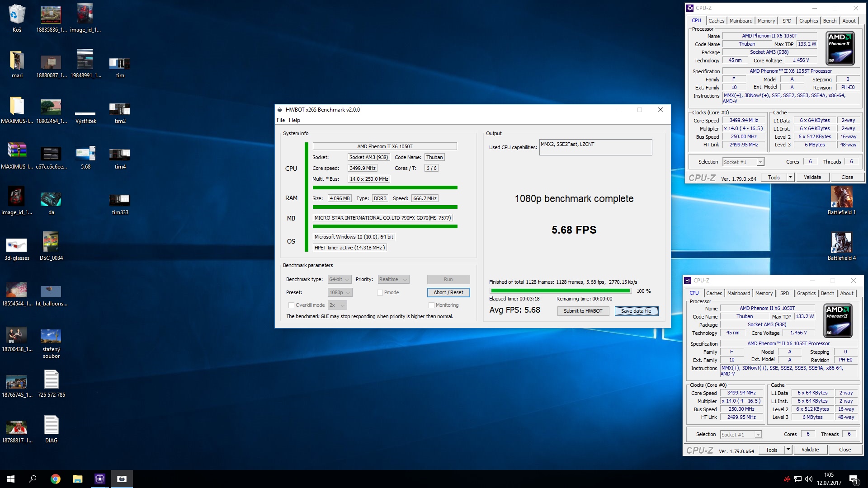Launch the Battlefield 1 desktop shortcut
The height and width of the screenshot is (488, 868).
coord(841,201)
